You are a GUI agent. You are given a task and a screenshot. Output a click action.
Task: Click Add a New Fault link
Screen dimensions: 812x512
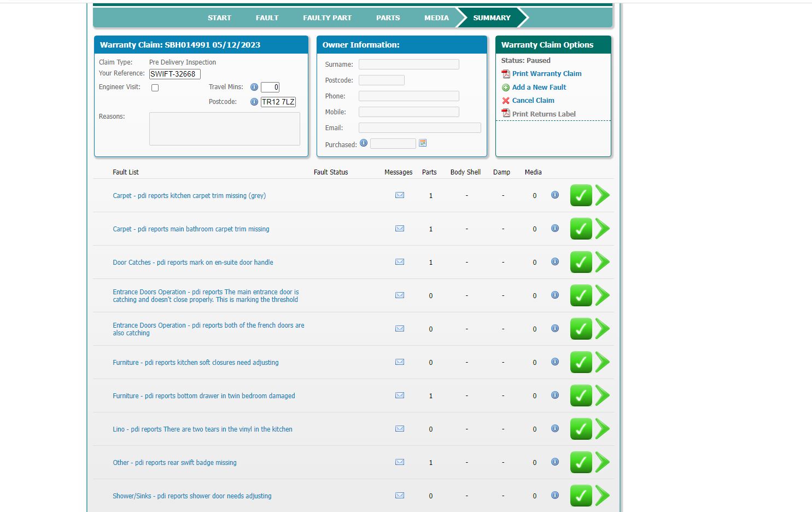pos(539,87)
